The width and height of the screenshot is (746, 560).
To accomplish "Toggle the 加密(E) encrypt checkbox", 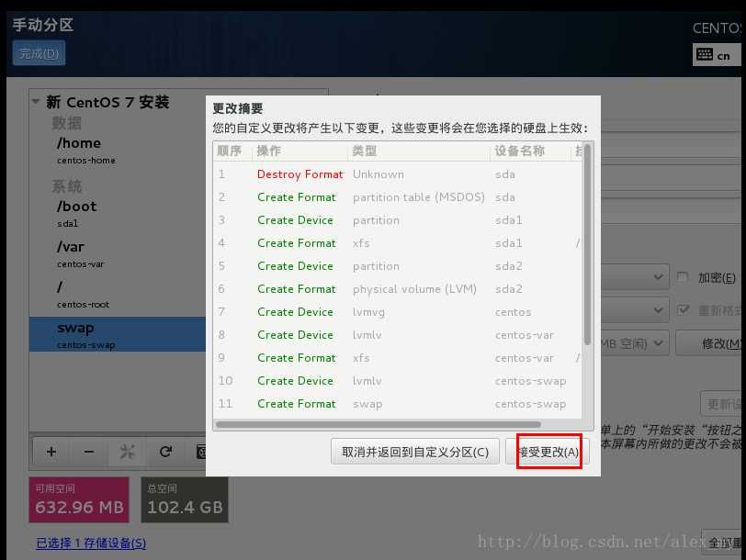I will [683, 276].
